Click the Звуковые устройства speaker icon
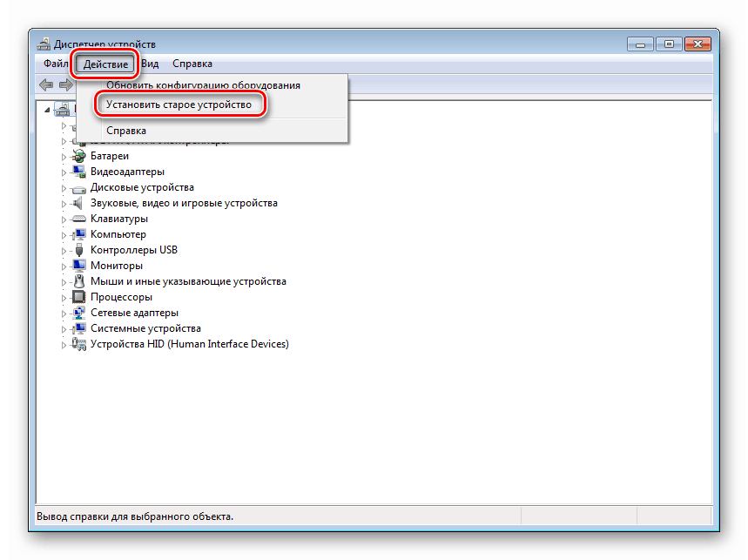This screenshot has width=748, height=560. click(77, 203)
